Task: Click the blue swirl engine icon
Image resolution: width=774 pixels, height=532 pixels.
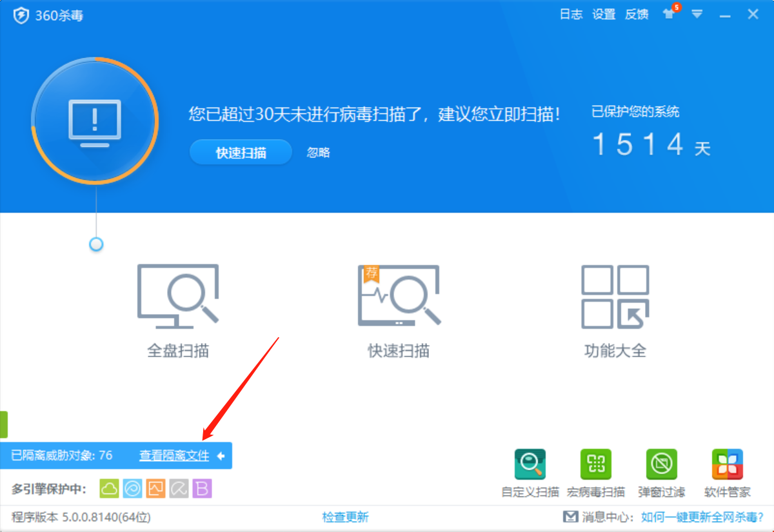Action: [x=132, y=489]
